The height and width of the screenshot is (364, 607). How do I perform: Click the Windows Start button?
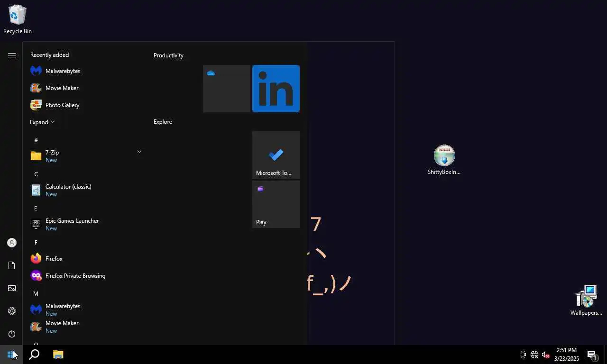[x=11, y=355]
